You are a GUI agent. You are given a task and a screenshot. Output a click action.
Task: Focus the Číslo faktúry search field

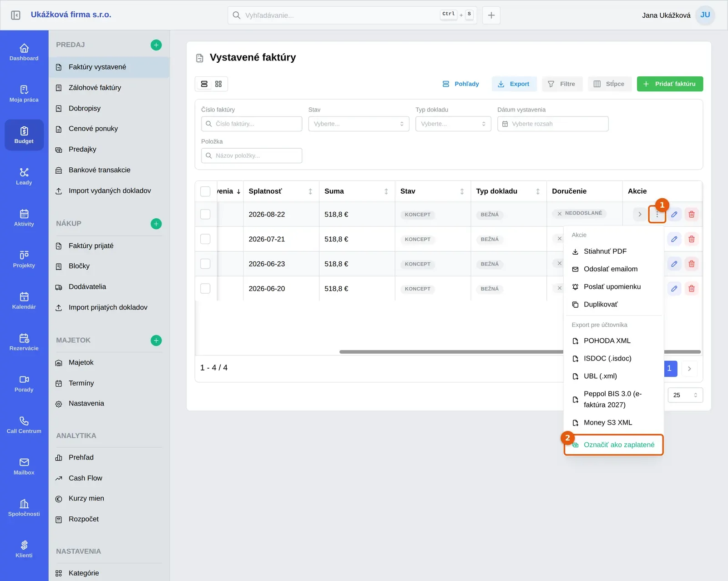252,124
